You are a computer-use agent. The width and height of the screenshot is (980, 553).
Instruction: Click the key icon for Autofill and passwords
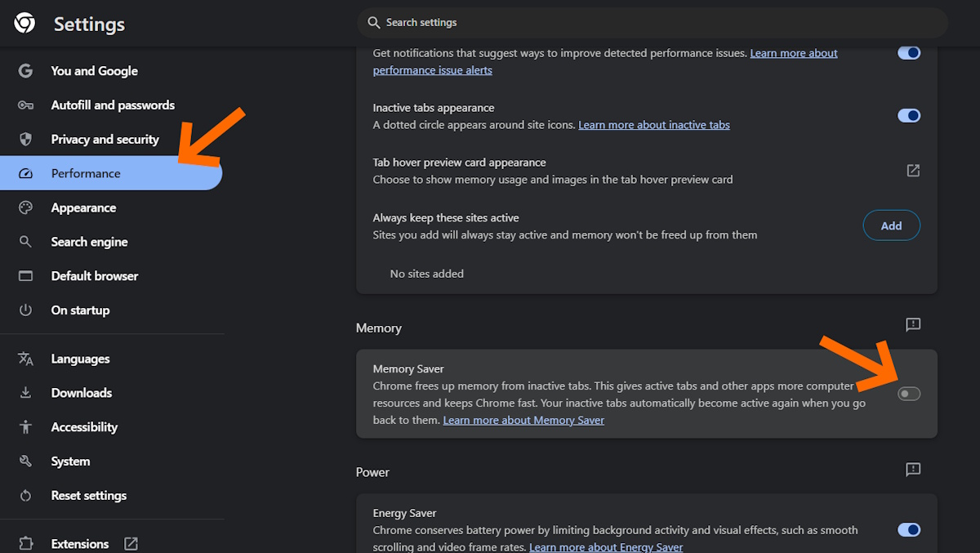click(x=25, y=105)
